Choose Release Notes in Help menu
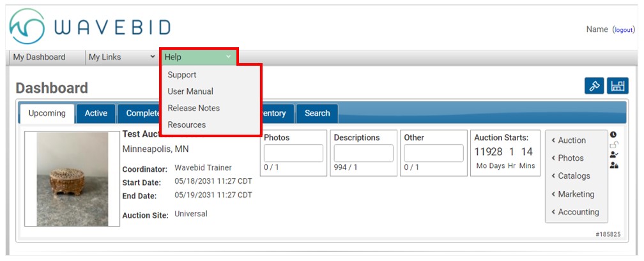Screen dimensions: 644x261 (194, 108)
